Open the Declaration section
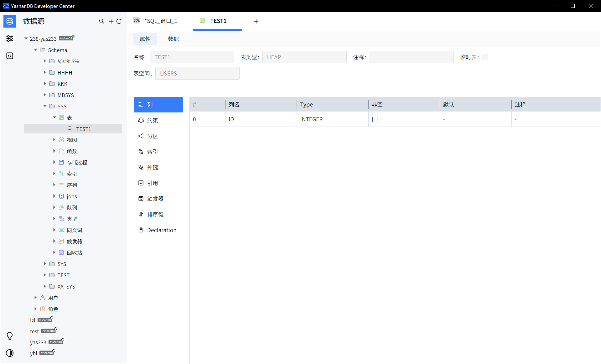 (x=158, y=230)
